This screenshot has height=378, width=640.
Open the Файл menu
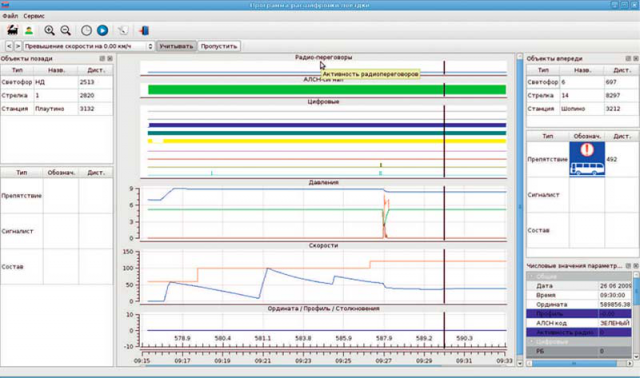[x=10, y=16]
